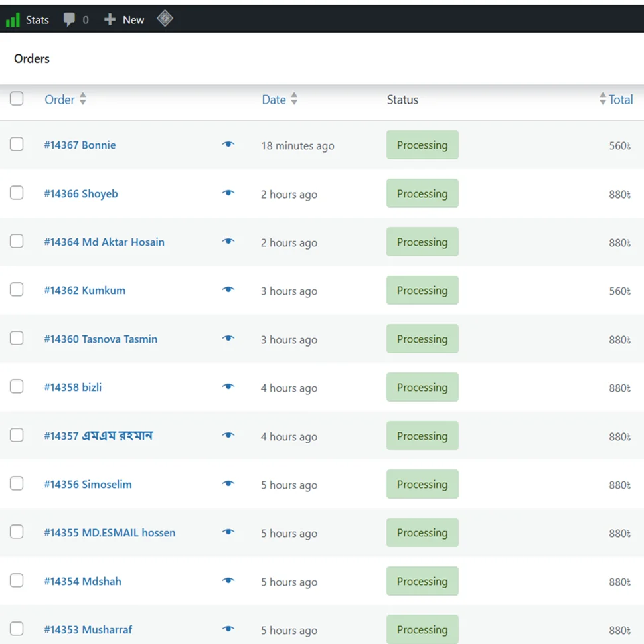Click the '3 hours ago' date for #14360 Tasnova Tasmin
This screenshot has width=644, height=644.
click(289, 340)
